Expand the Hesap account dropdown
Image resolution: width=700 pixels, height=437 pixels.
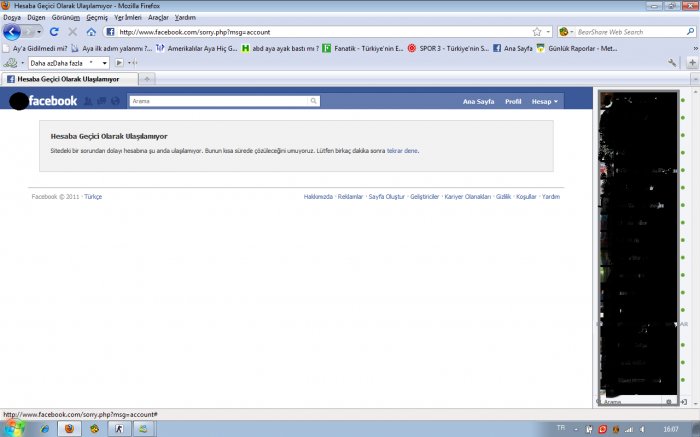545,101
